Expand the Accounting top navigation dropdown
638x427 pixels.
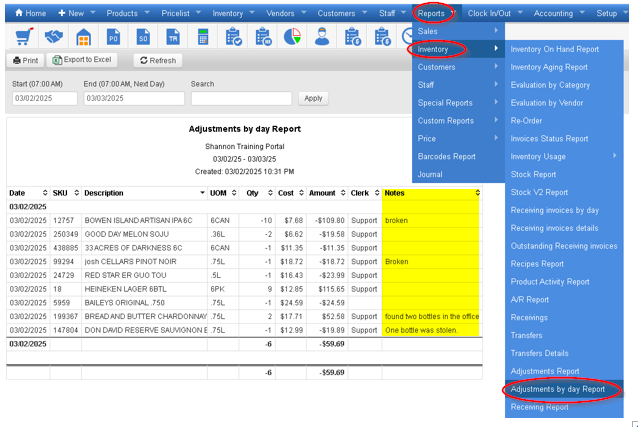pyautogui.click(x=582, y=13)
